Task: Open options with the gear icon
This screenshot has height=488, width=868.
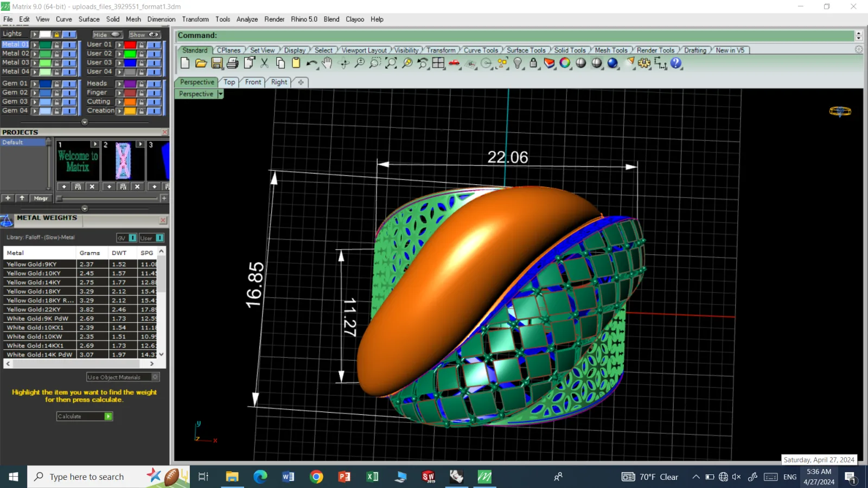Action: coord(644,63)
